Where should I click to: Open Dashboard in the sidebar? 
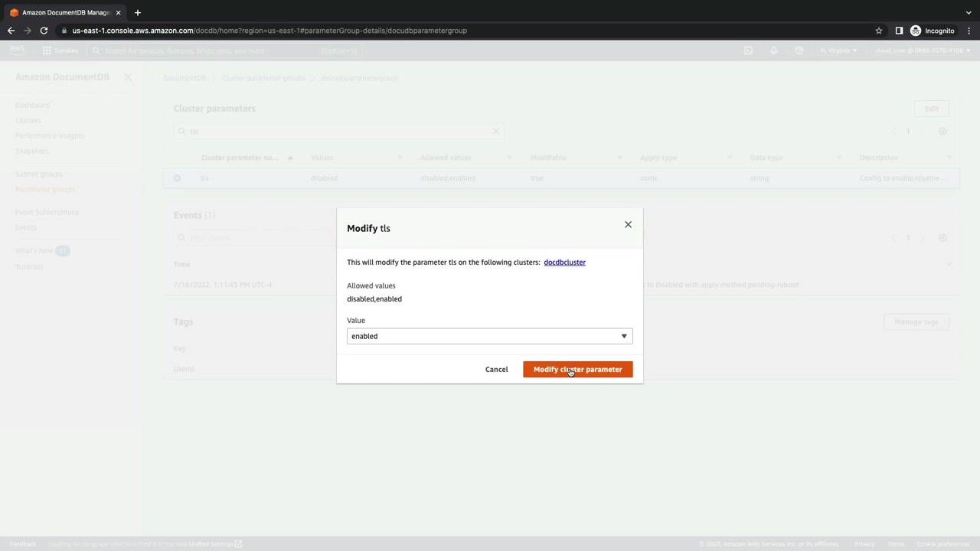coord(32,105)
